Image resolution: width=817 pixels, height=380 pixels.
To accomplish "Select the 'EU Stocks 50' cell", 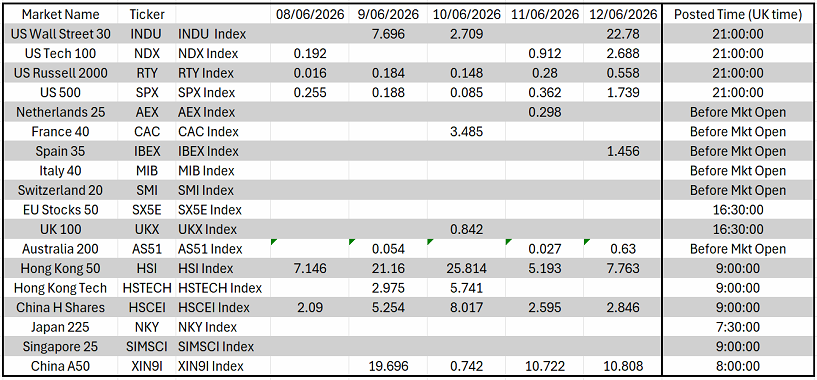I will tap(60, 210).
